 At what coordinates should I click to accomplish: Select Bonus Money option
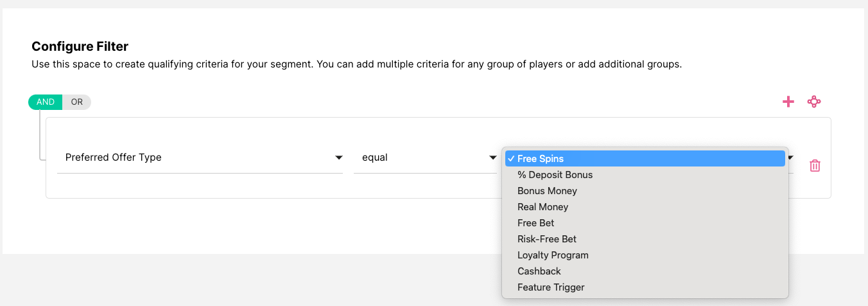[547, 191]
